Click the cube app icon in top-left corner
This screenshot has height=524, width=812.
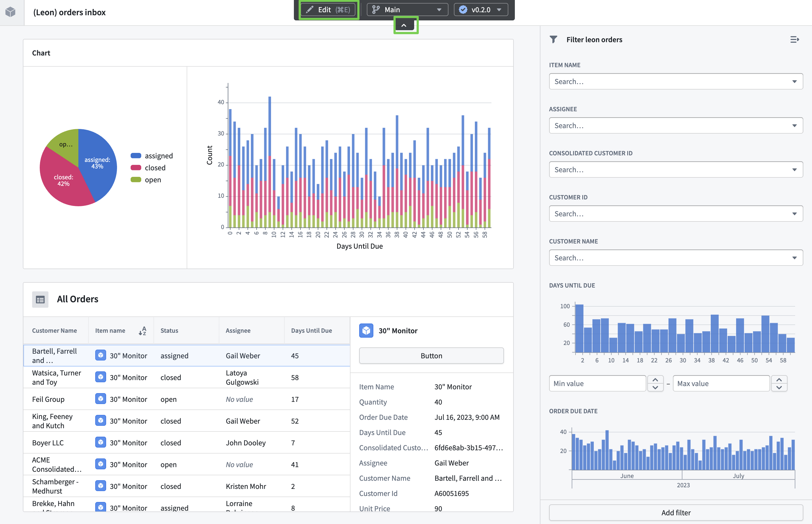point(11,12)
